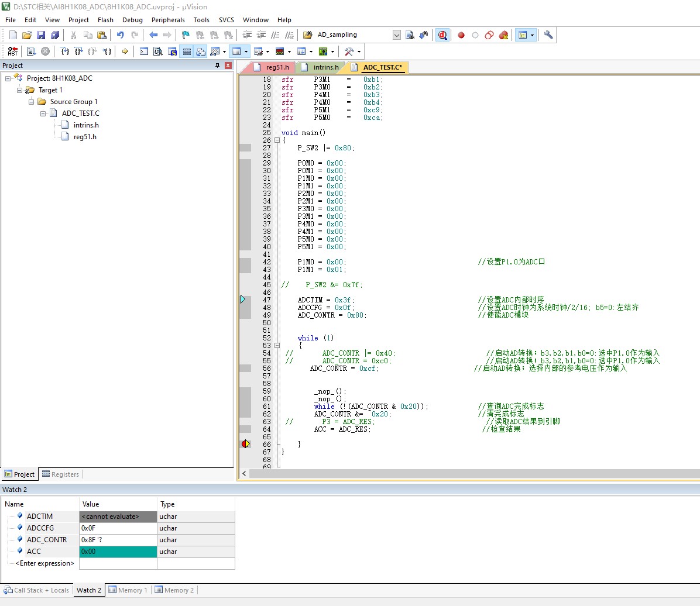Toggle the pin on the Project panel
Image resolution: width=700 pixels, height=606 pixels.
(x=217, y=66)
